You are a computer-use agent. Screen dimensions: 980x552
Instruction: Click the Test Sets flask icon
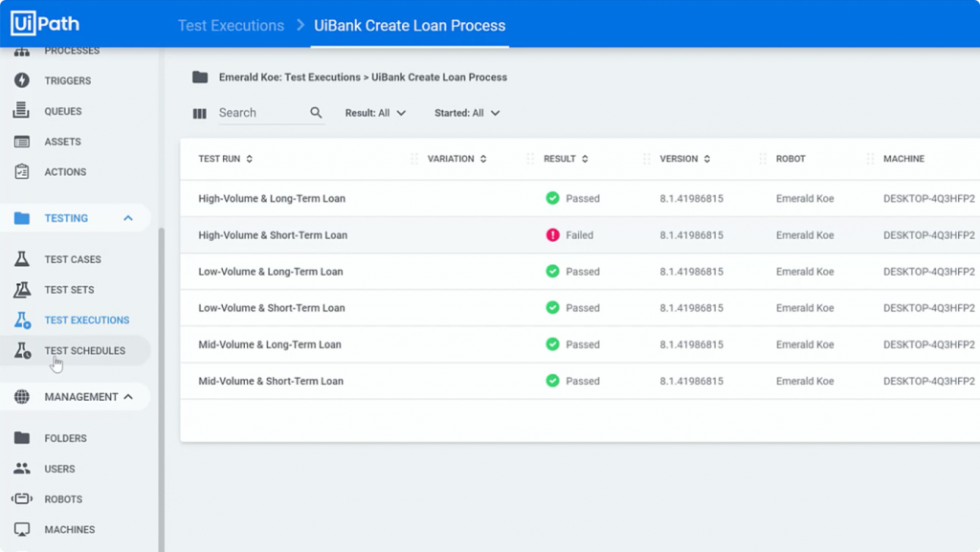pyautogui.click(x=22, y=289)
